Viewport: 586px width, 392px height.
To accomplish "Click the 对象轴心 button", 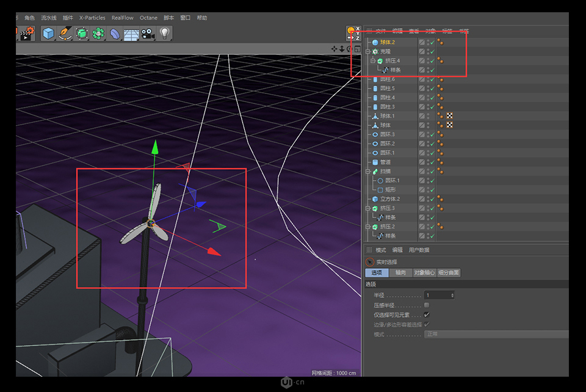I will tap(426, 273).
